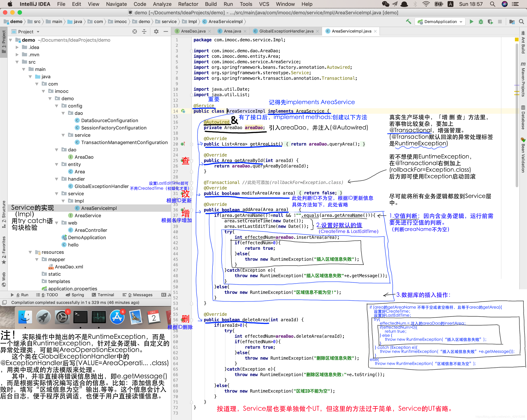Open System Preferences in the Dock
This screenshot has width=527, height=420.
click(62, 317)
